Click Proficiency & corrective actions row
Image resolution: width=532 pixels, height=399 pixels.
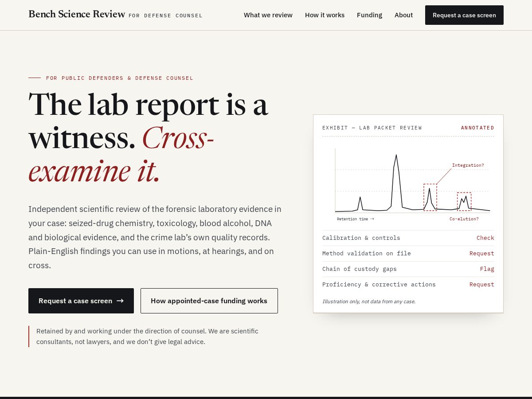[x=408, y=285]
